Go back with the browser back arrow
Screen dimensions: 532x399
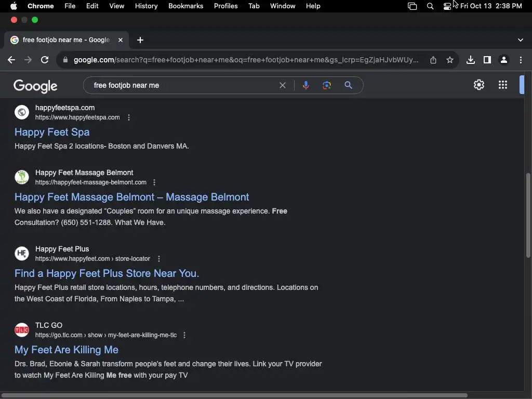pyautogui.click(x=11, y=60)
